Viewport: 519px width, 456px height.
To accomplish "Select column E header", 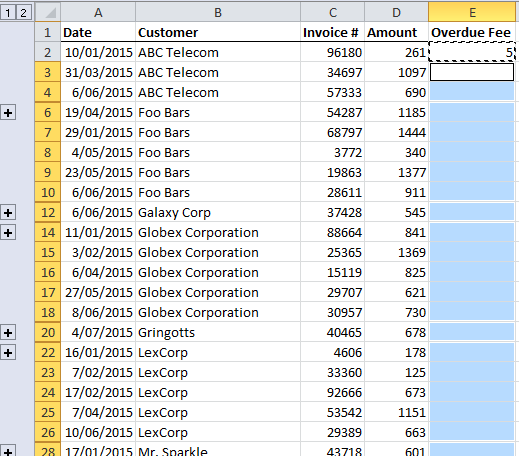I will pyautogui.click(x=472, y=12).
